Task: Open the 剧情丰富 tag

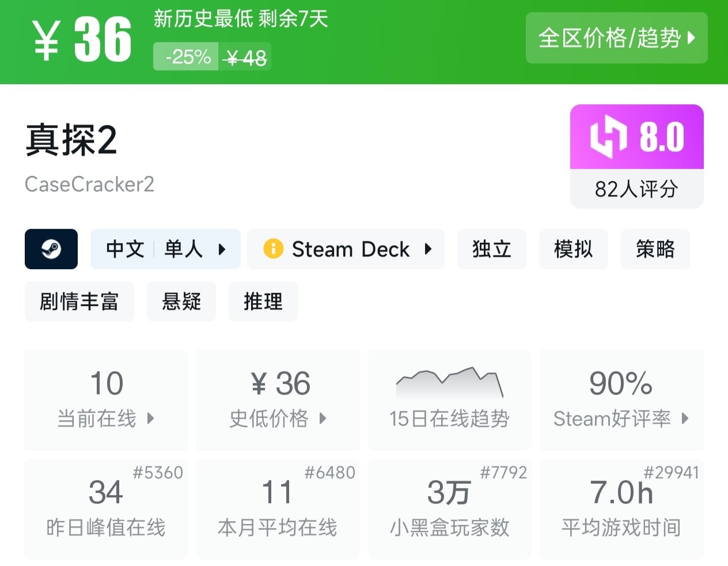Action: point(79,301)
